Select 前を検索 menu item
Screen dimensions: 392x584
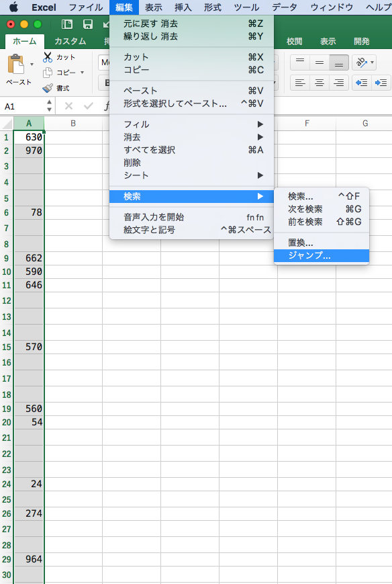tap(322, 222)
